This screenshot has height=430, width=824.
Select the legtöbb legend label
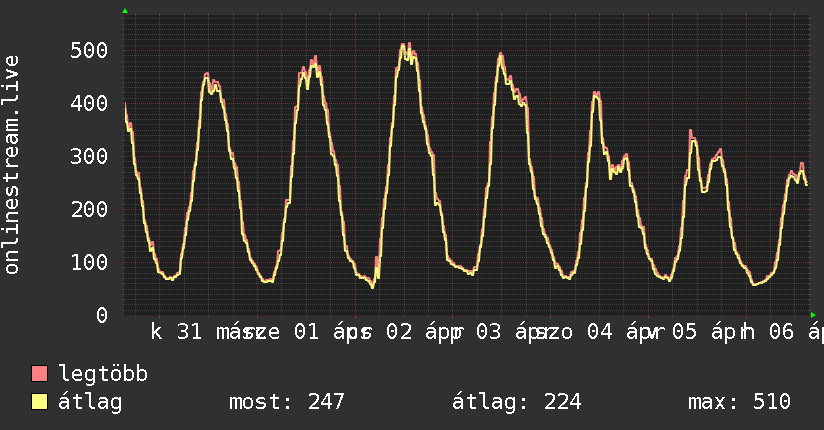pyautogui.click(x=103, y=375)
